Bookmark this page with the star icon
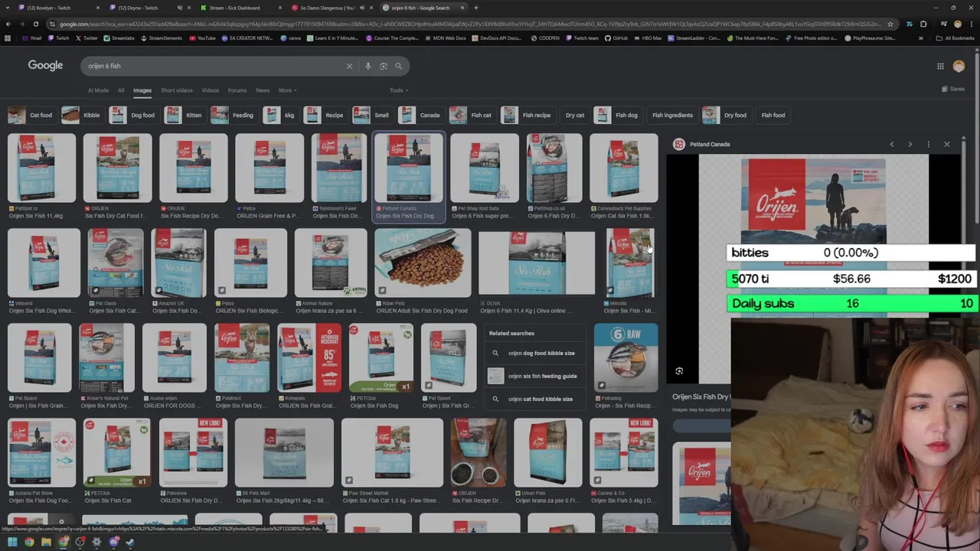This screenshot has height=551, width=980. point(890,24)
